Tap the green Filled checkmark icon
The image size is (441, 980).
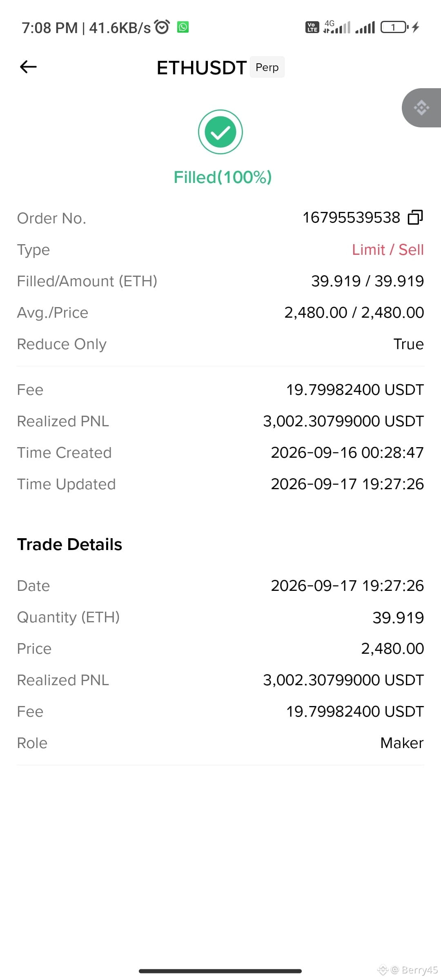click(x=220, y=132)
